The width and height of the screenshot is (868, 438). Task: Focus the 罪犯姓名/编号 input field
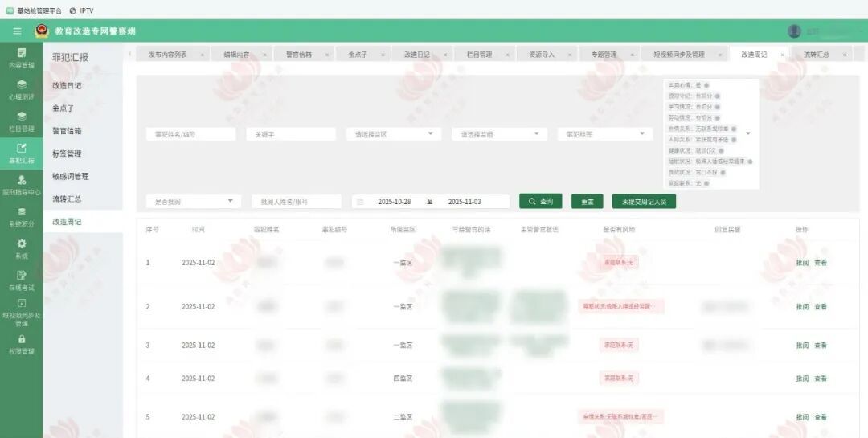point(191,134)
